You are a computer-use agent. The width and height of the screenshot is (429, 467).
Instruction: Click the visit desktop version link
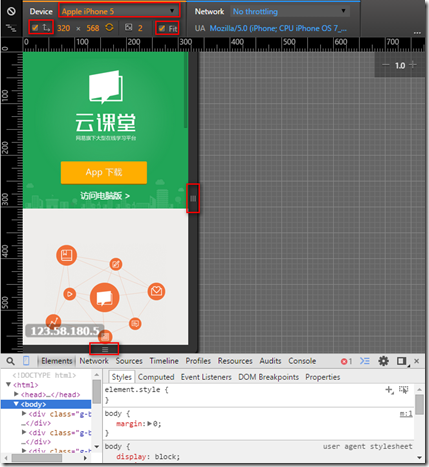[105, 196]
